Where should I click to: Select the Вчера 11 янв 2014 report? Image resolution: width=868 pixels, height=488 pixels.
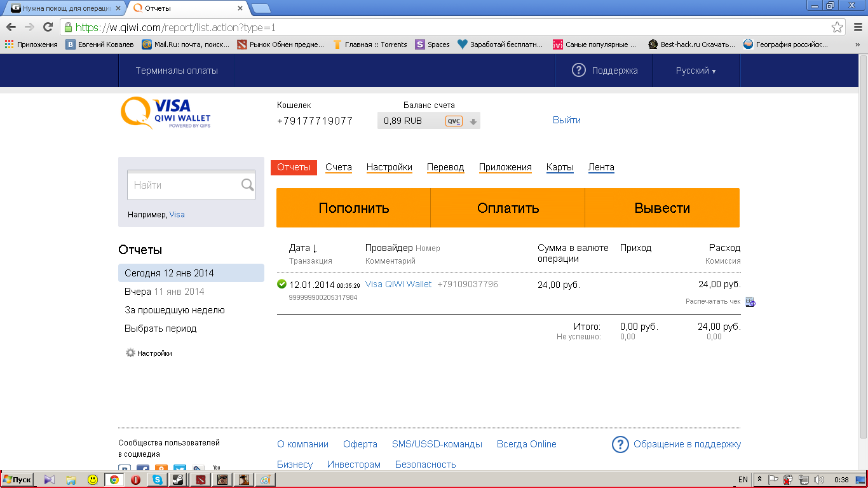165,292
